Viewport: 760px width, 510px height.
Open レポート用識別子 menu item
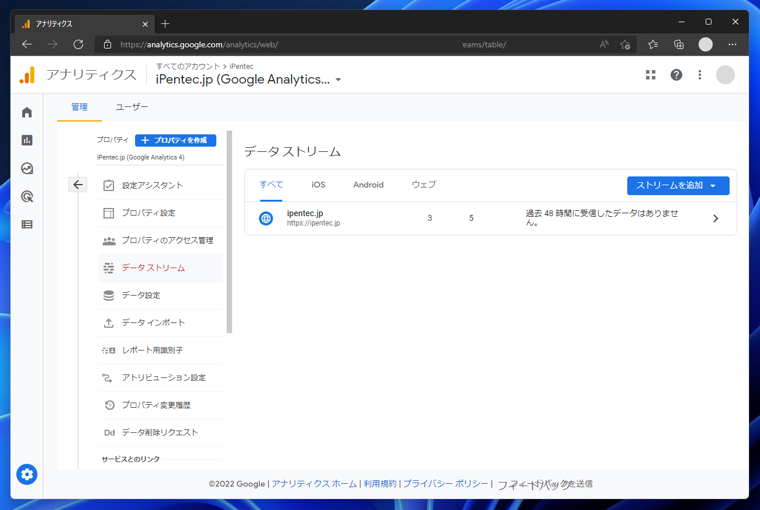pyautogui.click(x=161, y=350)
